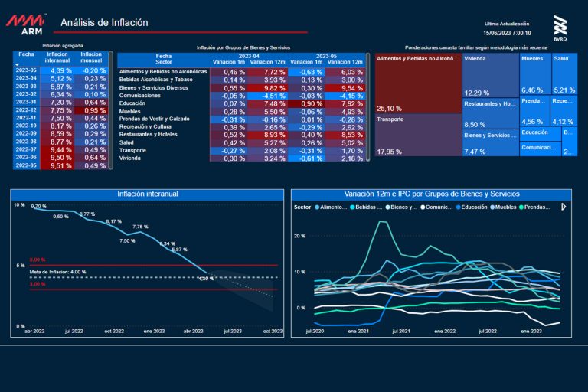This screenshot has height=392, width=588.
Task: Sort by the Inflacion interanual column header
Action: coord(57,58)
